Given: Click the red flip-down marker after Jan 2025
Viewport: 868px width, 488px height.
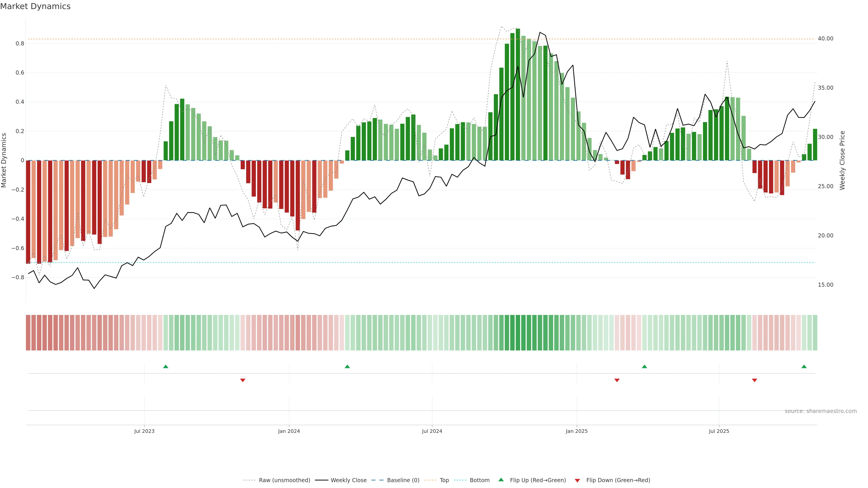Looking at the screenshot, I should pos(617,380).
